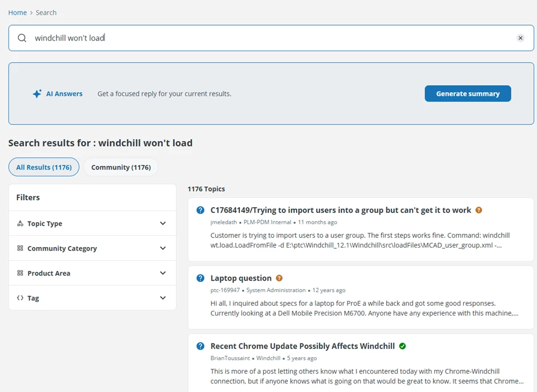Click the Topic Type filter label
Screen dimensions: 537x392
[45, 224]
